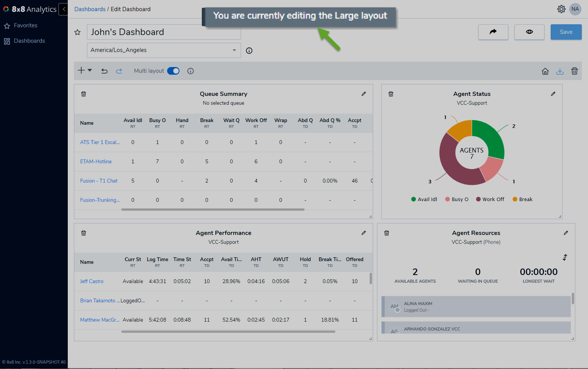This screenshot has width=588, height=369.
Task: Expand the add widget plus dropdown
Action: (85, 70)
